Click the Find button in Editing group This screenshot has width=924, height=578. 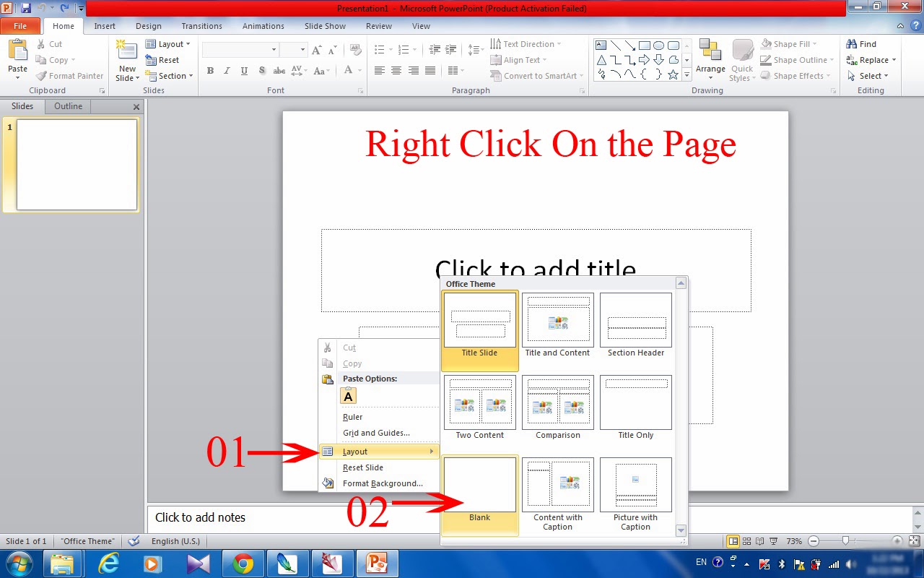pyautogui.click(x=861, y=44)
